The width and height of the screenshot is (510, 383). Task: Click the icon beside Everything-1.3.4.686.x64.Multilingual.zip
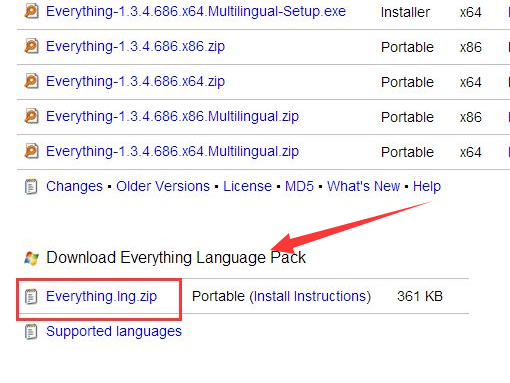pyautogui.click(x=32, y=151)
